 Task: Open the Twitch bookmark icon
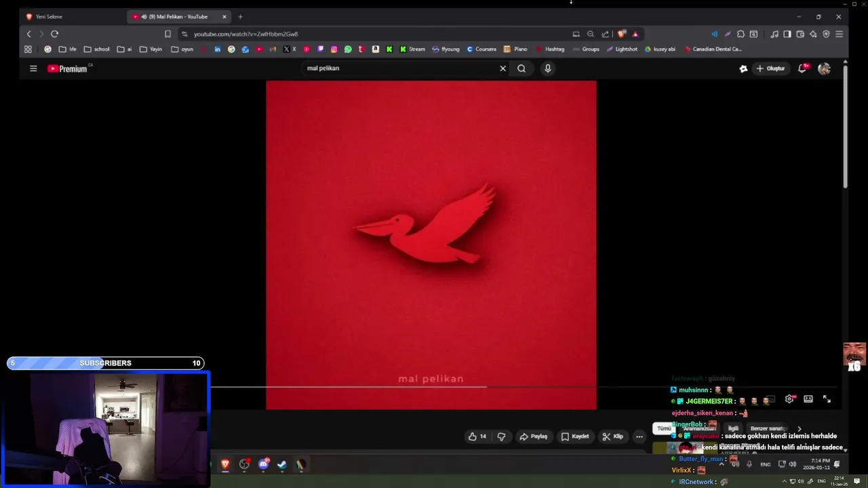[321, 49]
